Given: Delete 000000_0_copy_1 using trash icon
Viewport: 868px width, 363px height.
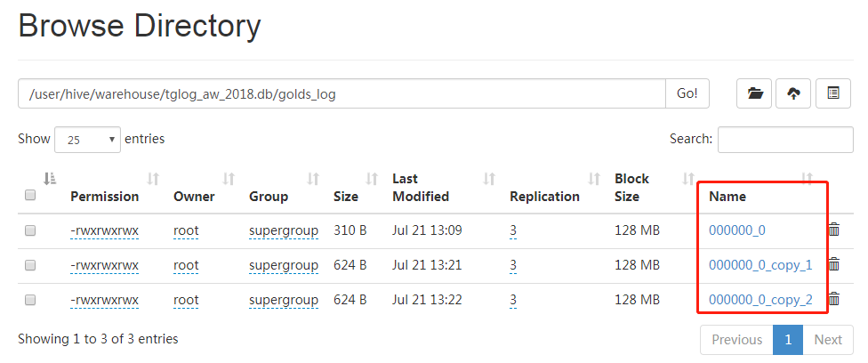Looking at the screenshot, I should tap(834, 264).
